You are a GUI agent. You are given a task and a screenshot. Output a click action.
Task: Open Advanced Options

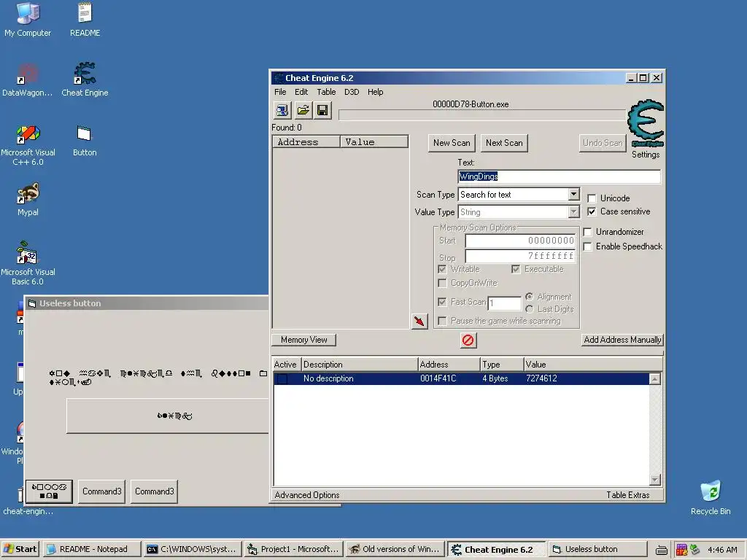(307, 495)
